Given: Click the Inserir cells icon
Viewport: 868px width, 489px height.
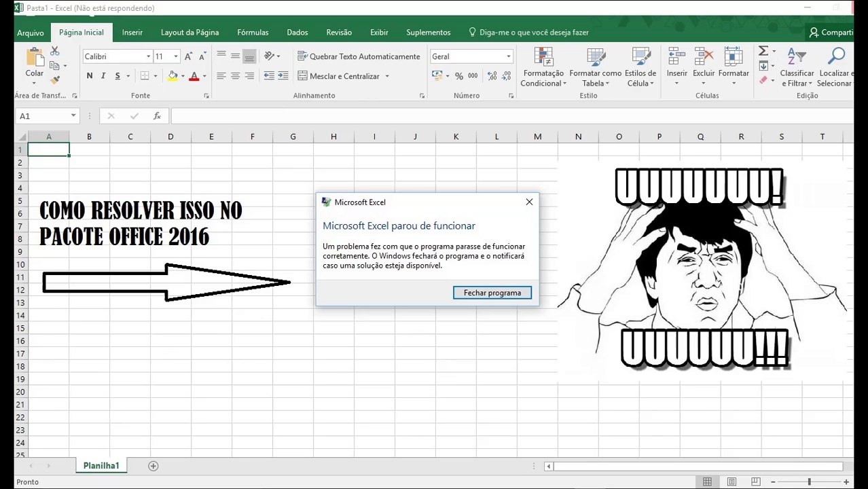Looking at the screenshot, I should pos(676,56).
